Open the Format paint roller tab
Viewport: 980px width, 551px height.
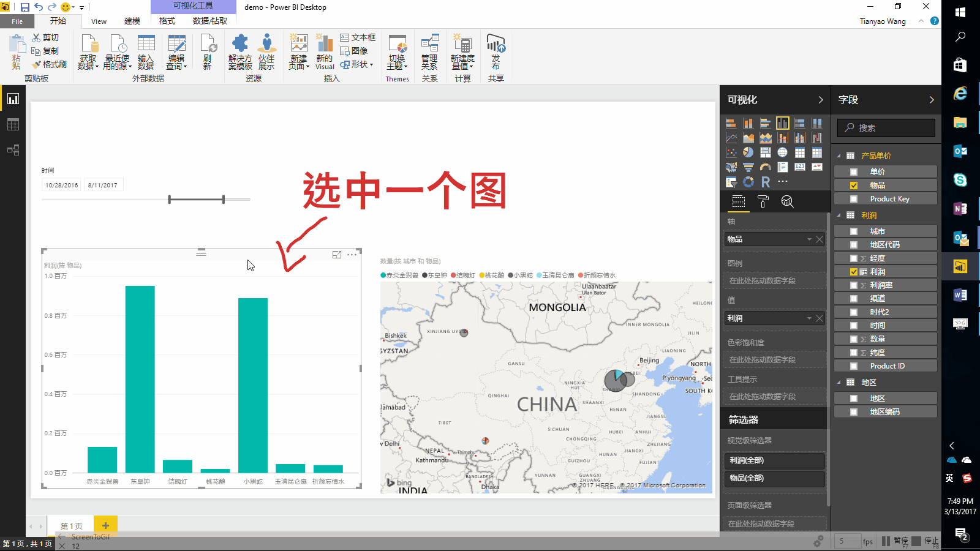pyautogui.click(x=763, y=201)
